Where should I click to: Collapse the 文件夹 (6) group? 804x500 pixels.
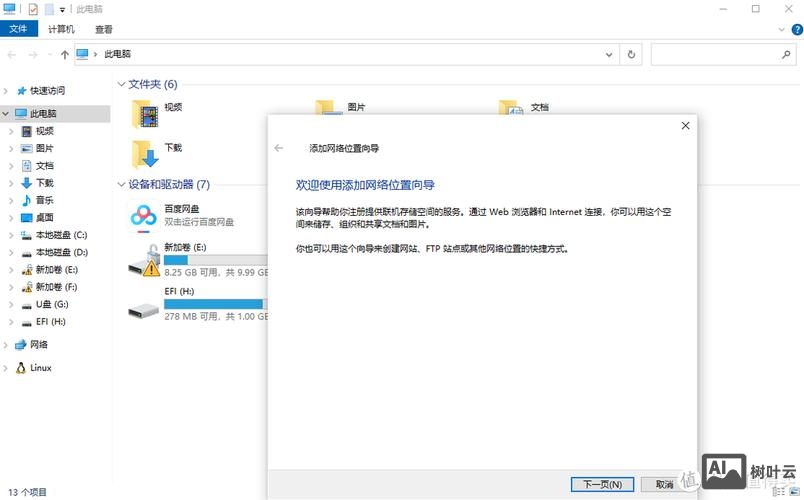point(122,84)
